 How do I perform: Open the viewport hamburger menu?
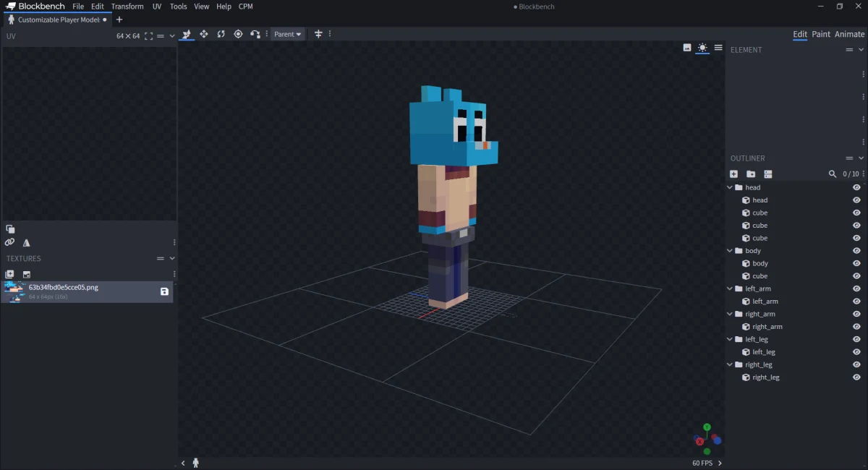pos(718,48)
